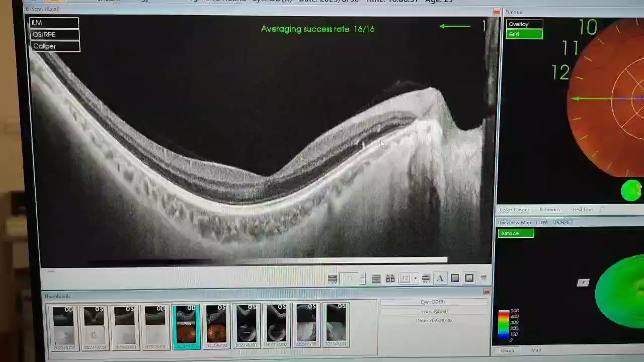Select the text annotation A tool
This screenshot has width=644, height=362.
point(440,279)
